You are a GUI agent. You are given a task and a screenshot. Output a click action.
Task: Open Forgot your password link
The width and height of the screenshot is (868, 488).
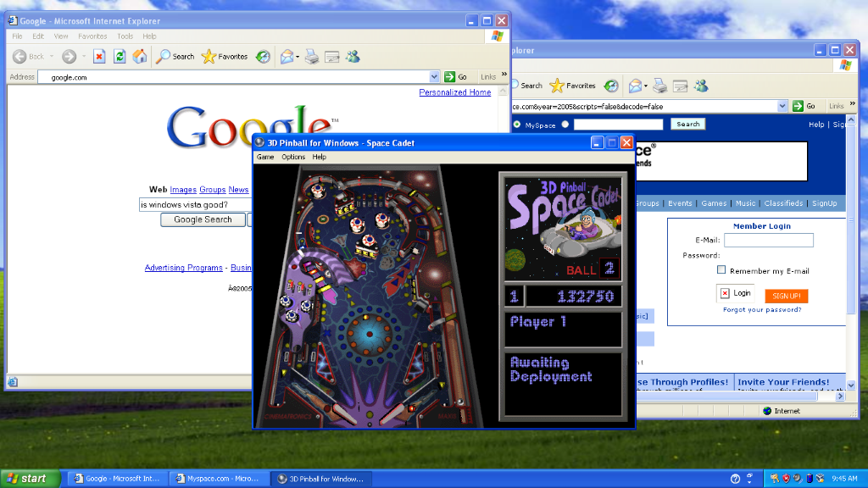[x=762, y=310]
